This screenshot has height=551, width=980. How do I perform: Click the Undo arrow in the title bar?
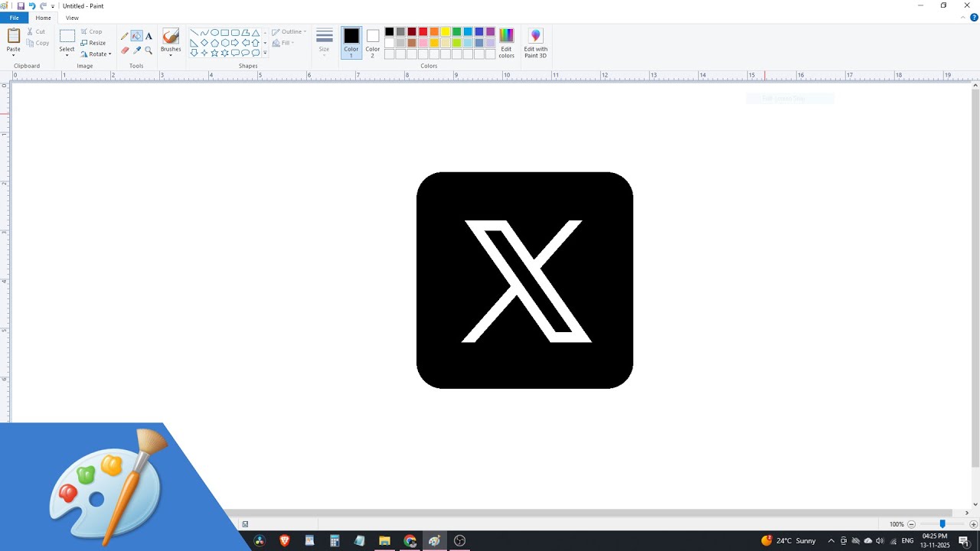pyautogui.click(x=32, y=5)
